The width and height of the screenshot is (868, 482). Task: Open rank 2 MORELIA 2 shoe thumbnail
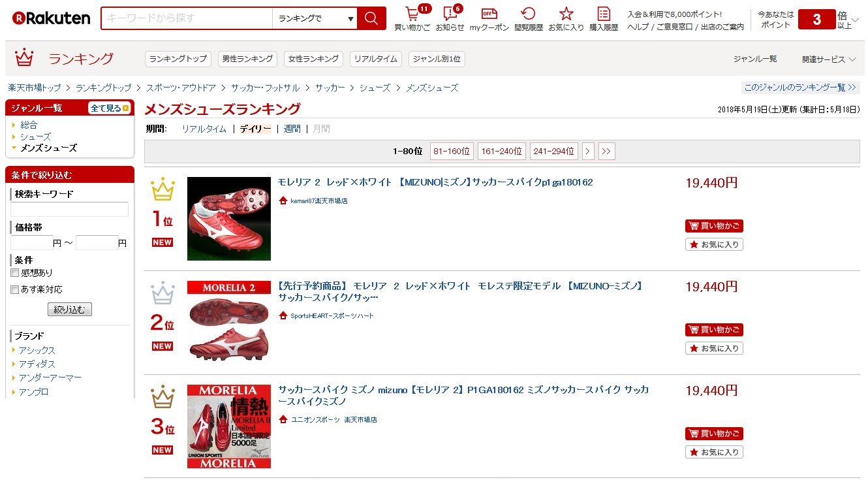pos(229,321)
